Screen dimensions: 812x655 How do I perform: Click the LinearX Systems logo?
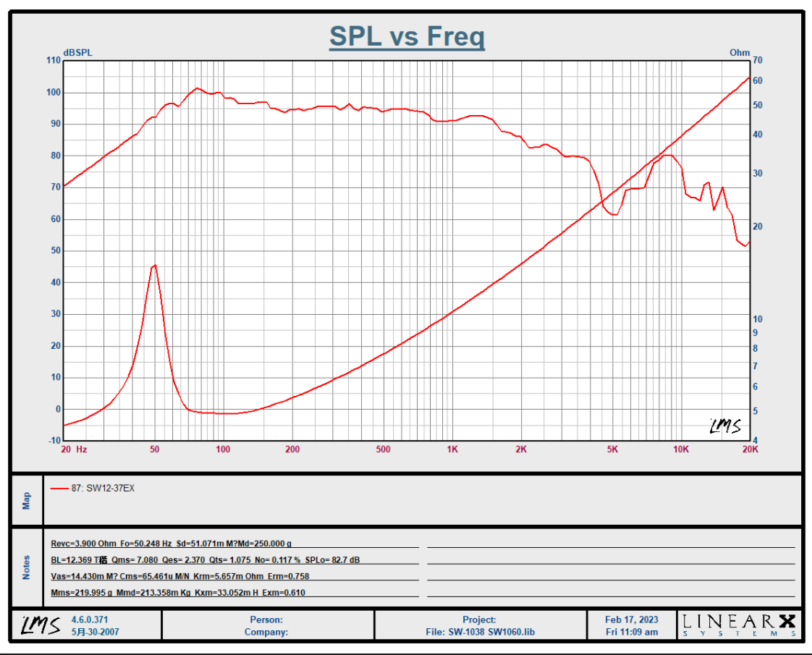click(x=739, y=625)
